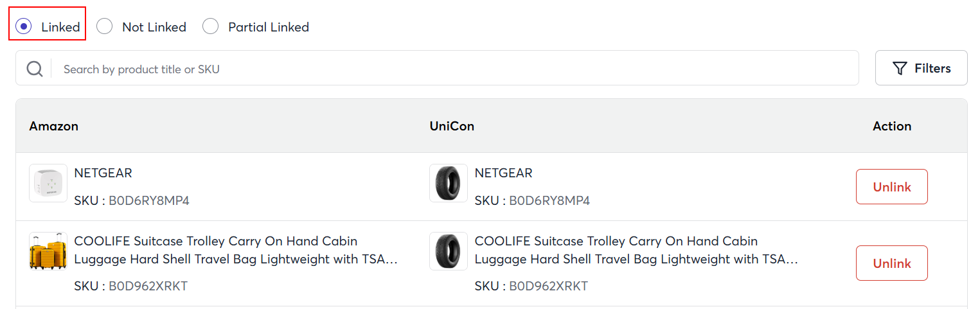980x309 pixels.
Task: Open the NETGEAR title under Amazon
Action: pyautogui.click(x=103, y=173)
